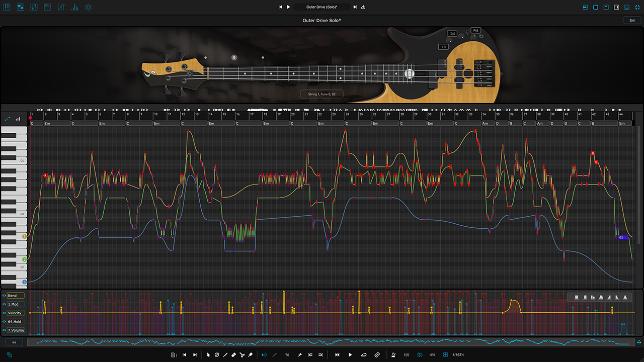644x362 pixels.
Task: Click the blue dots icon right of overview
Action: (639, 342)
